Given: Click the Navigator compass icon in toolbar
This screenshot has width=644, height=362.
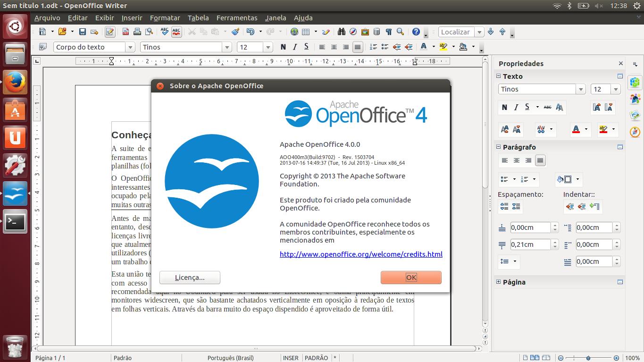Looking at the screenshot, I should click(x=353, y=32).
